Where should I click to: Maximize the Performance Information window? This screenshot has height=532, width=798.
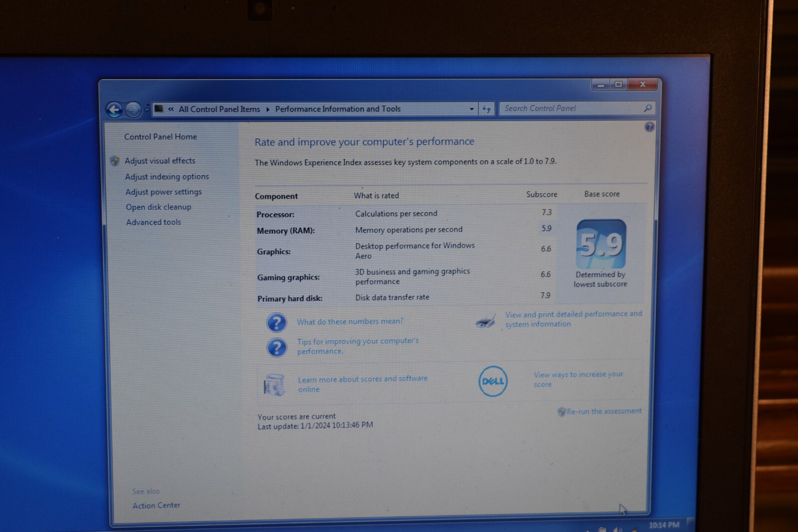(618, 85)
